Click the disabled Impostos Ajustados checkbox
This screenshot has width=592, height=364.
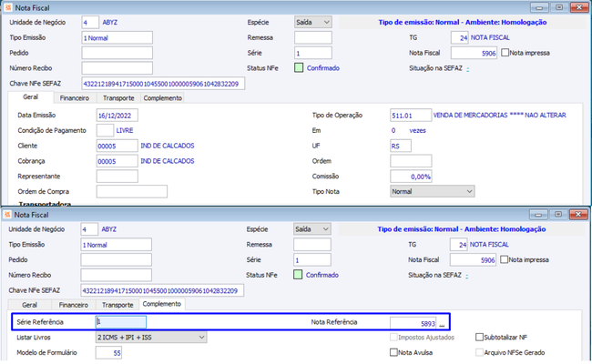point(393,337)
